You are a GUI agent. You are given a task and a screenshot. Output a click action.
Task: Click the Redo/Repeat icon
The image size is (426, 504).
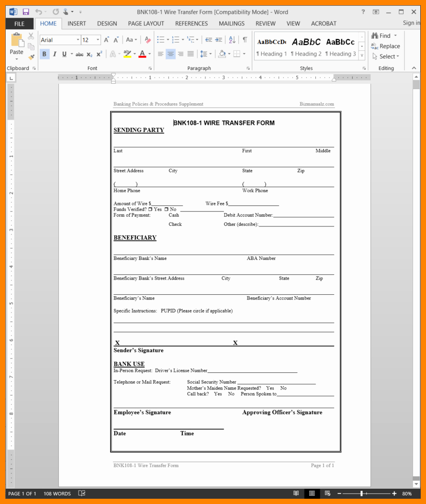(56, 12)
